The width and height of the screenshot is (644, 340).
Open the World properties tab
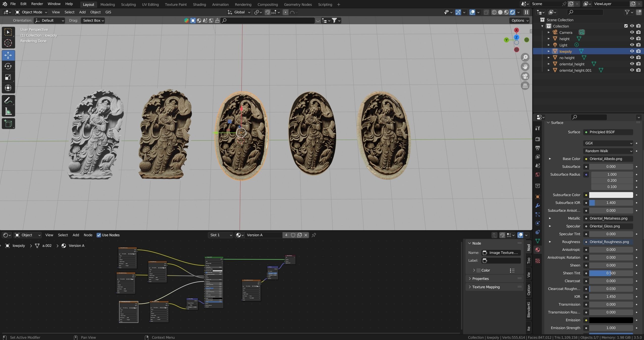tap(538, 175)
